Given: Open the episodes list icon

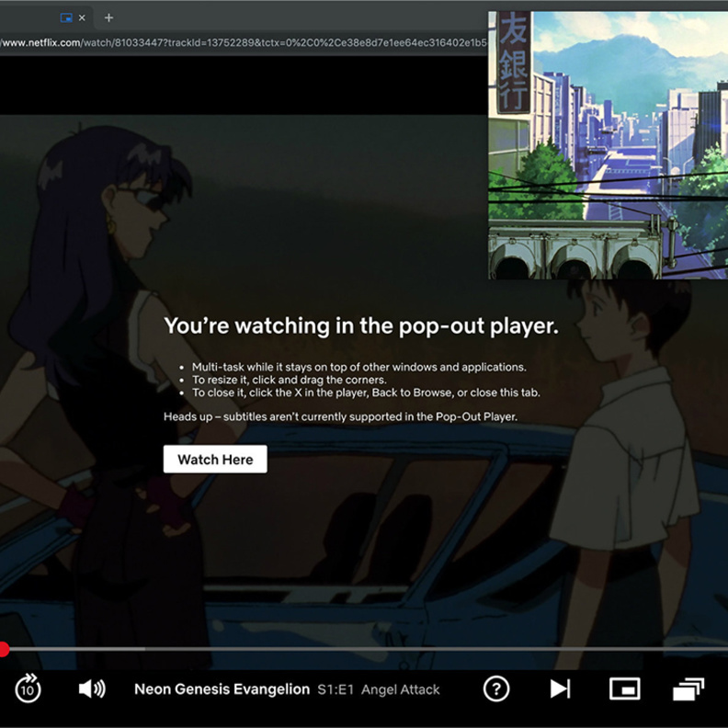Looking at the screenshot, I should tap(688, 688).
